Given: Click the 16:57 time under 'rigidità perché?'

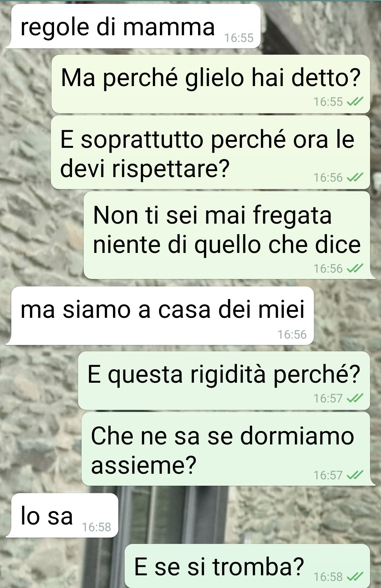Looking at the screenshot, I should [x=328, y=399].
